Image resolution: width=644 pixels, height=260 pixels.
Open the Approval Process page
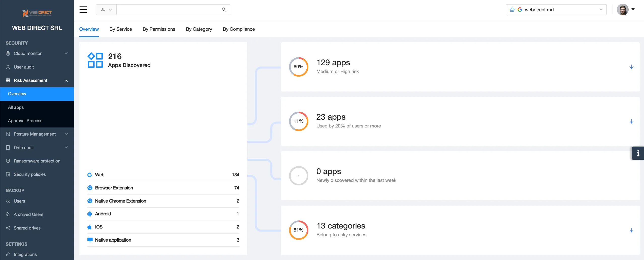coord(25,121)
